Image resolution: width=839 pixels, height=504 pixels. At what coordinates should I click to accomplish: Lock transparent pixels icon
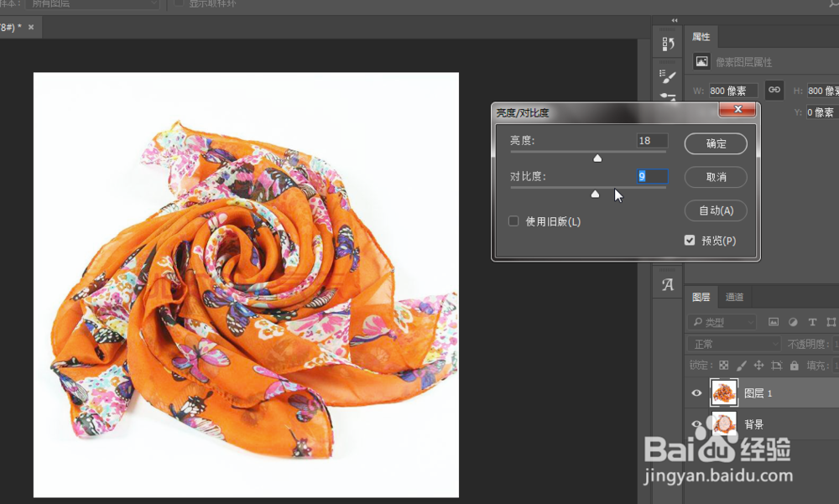tap(724, 366)
